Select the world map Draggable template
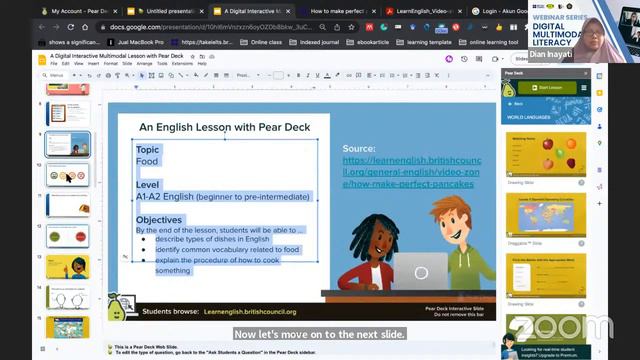This screenshot has height=360, width=640. [546, 215]
